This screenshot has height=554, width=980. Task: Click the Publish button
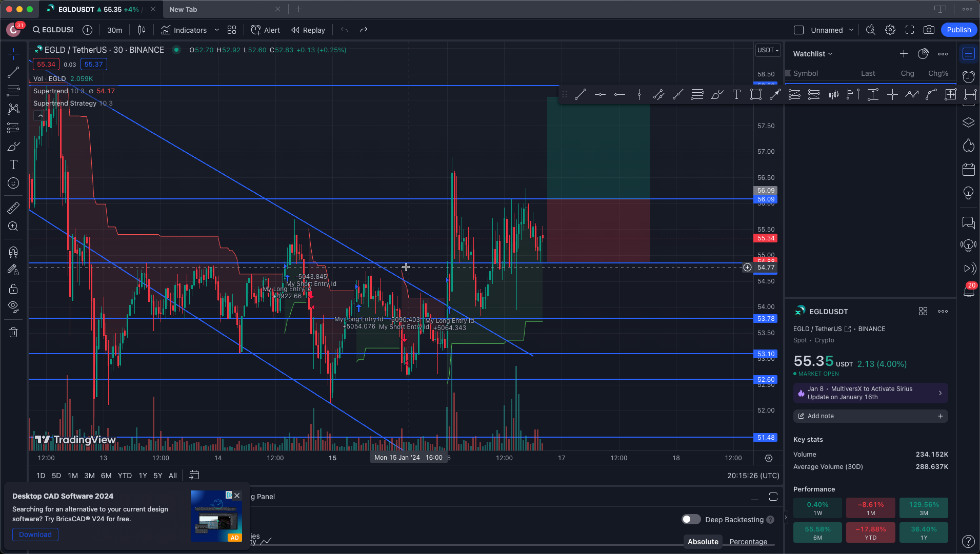[x=958, y=30]
